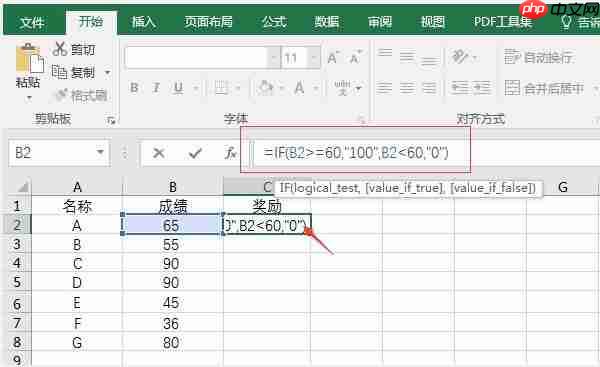Click inside the formula bar text
The width and height of the screenshot is (600, 367).
click(x=356, y=153)
